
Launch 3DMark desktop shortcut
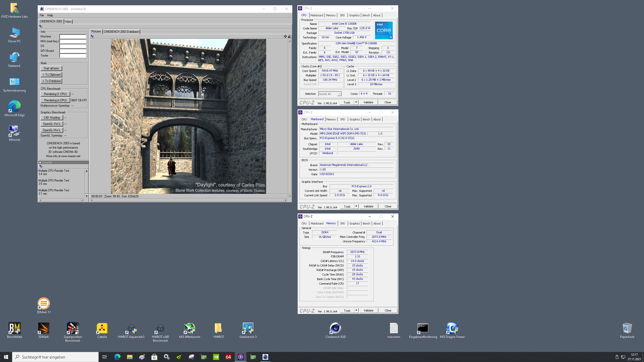pos(44,330)
